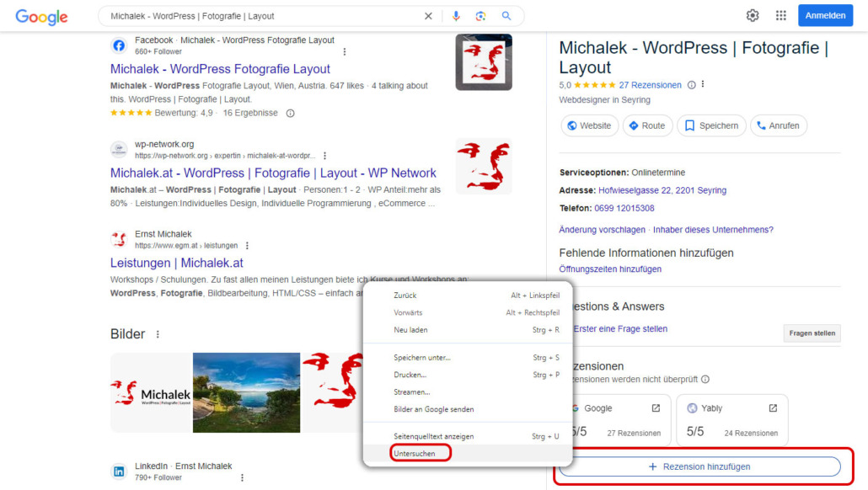Click the 'Erster eine Frage stellen' link
This screenshot has height=490, width=868.
click(x=620, y=328)
